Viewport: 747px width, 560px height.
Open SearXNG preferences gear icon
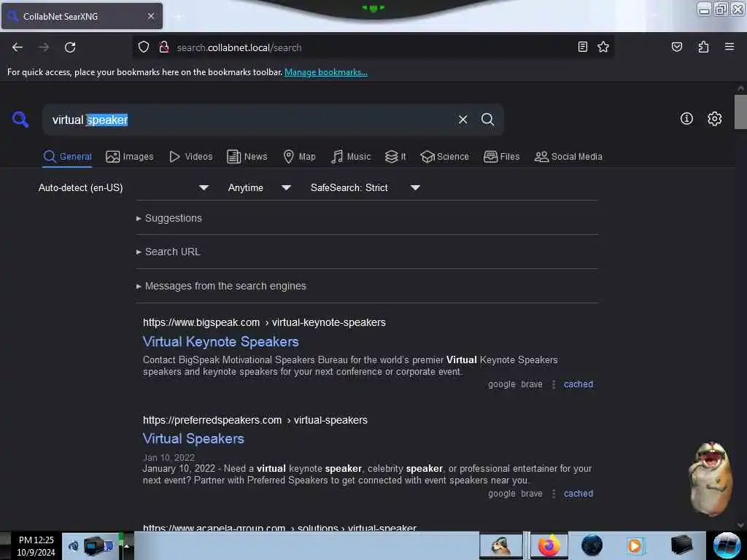(714, 119)
